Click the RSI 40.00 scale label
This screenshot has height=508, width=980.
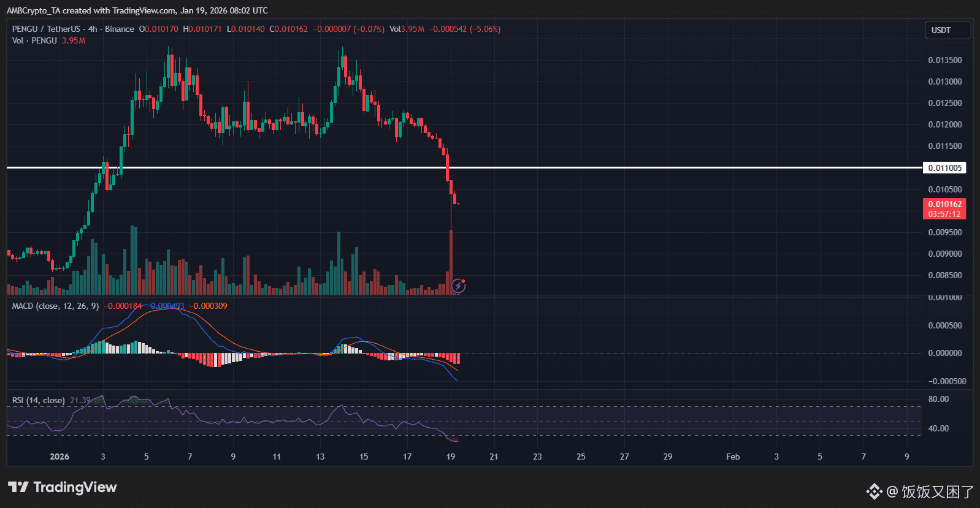click(x=938, y=428)
